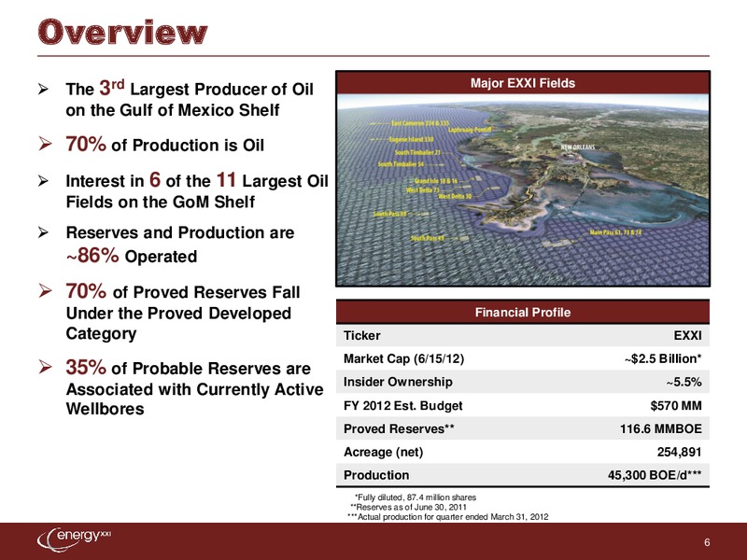Click the 116.6 MMBOE value

661,429
